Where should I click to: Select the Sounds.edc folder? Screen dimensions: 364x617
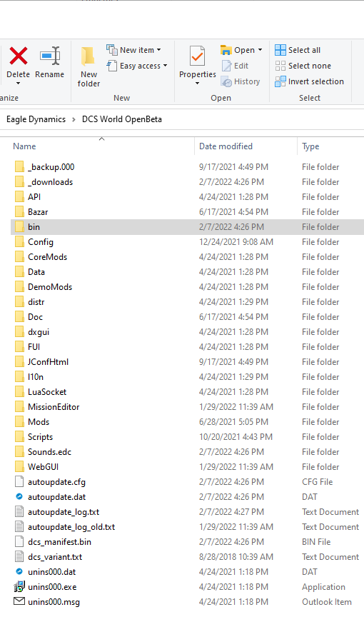pyautogui.click(x=49, y=452)
